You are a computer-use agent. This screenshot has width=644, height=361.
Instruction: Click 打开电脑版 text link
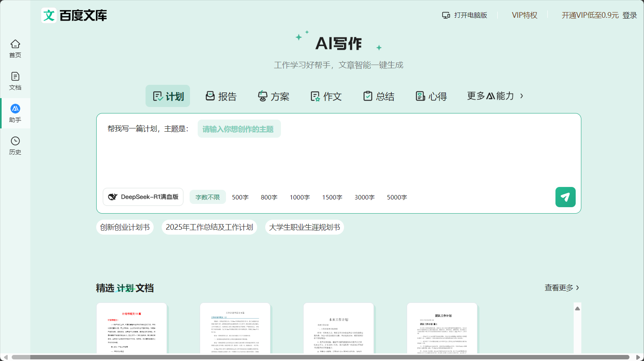471,15
